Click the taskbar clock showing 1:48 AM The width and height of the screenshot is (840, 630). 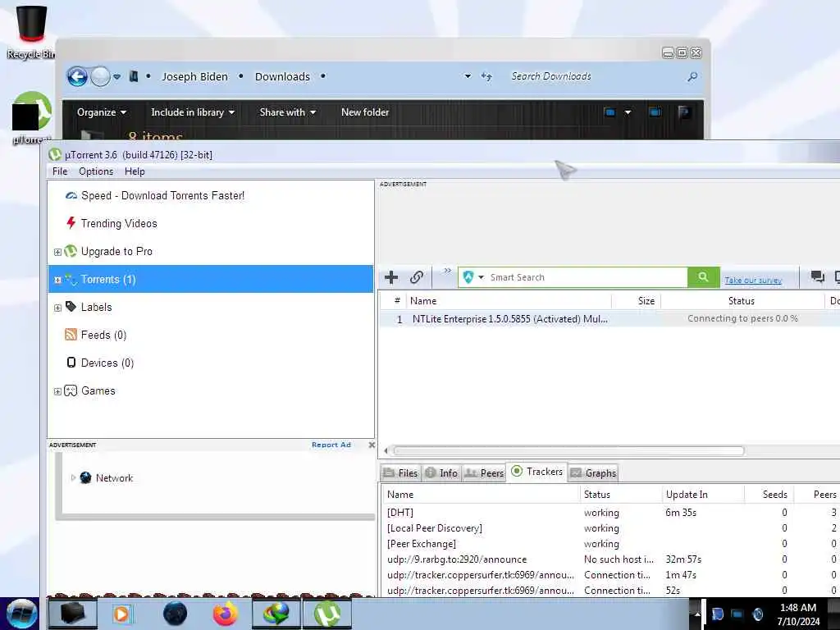798,614
